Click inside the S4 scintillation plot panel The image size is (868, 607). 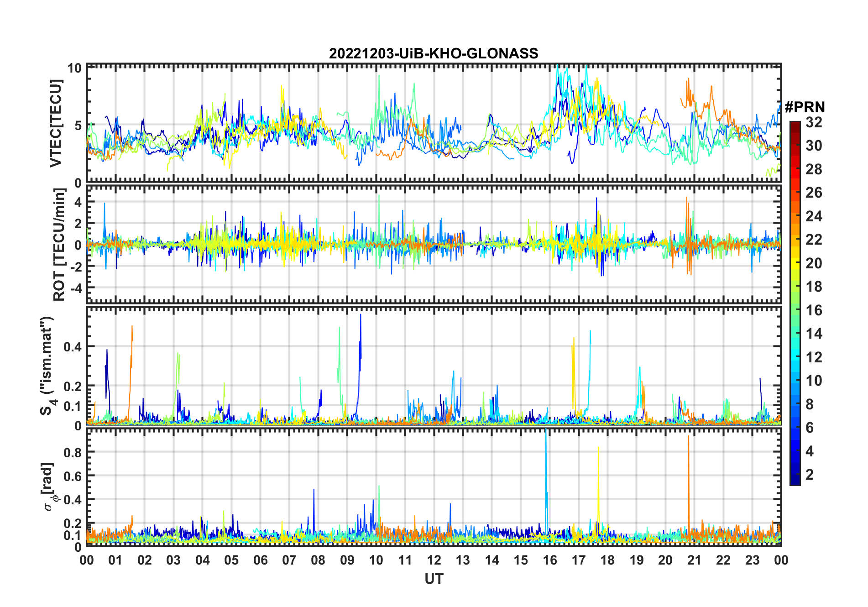434,366
